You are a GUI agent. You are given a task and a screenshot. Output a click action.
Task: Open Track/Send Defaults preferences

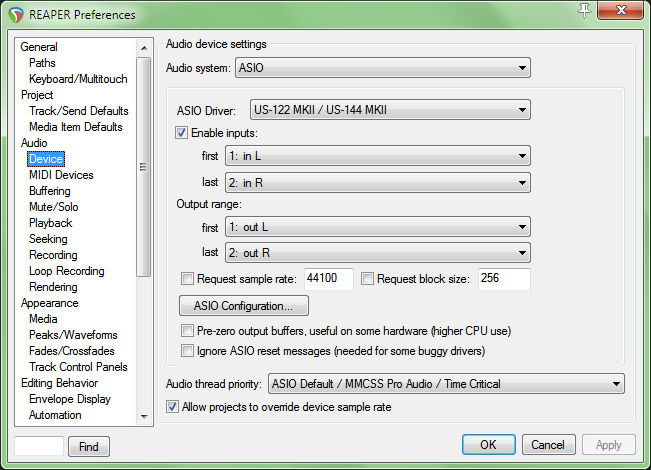point(78,111)
